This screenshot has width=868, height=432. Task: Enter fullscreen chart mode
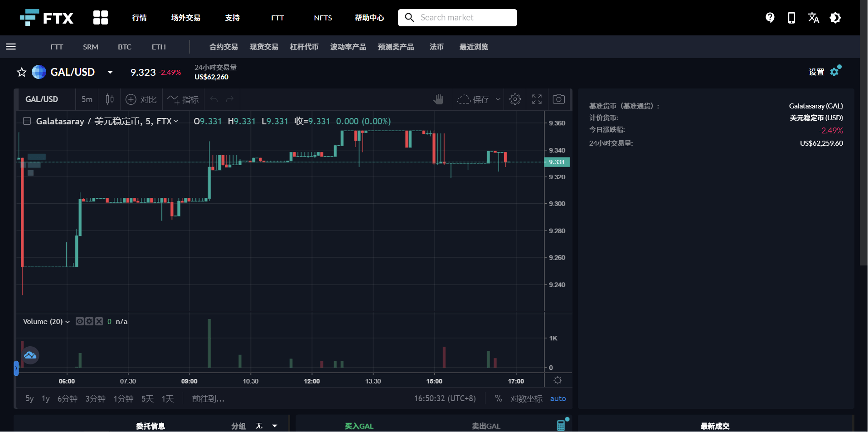(537, 99)
